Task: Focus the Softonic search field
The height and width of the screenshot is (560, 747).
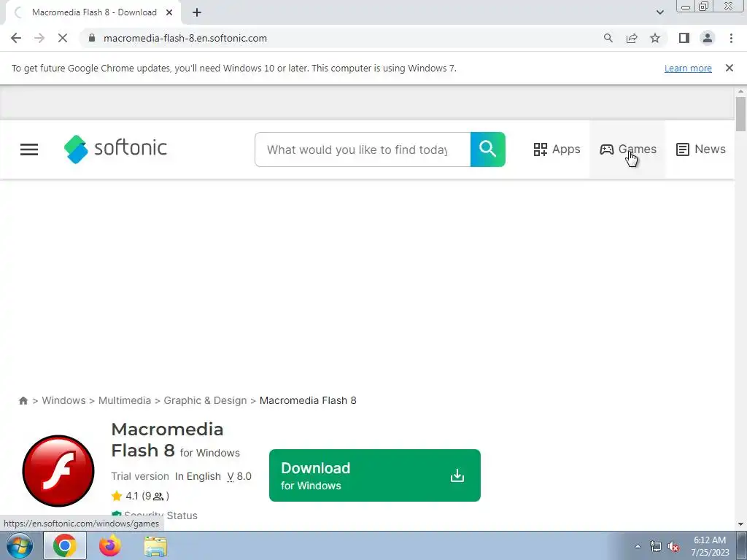Action: [x=363, y=149]
